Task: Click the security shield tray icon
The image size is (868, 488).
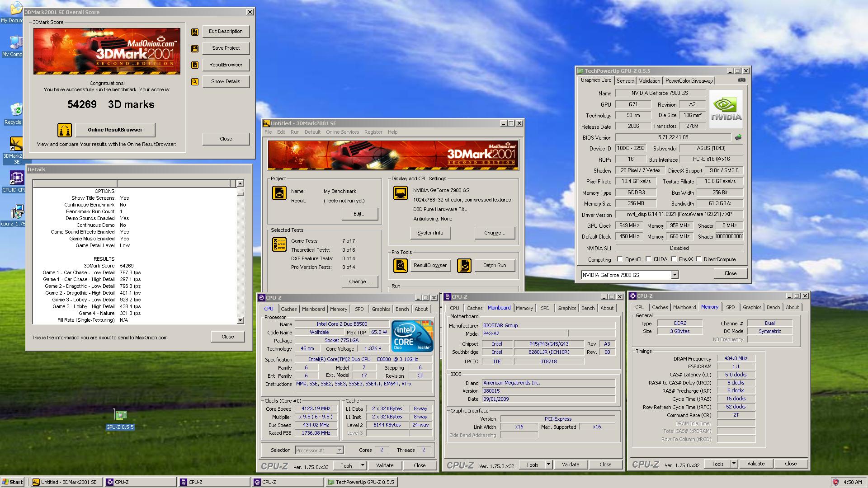Action: tap(835, 482)
